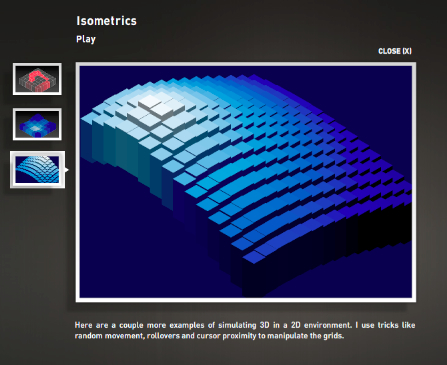Click the lowest front blue tile

tap(254, 257)
